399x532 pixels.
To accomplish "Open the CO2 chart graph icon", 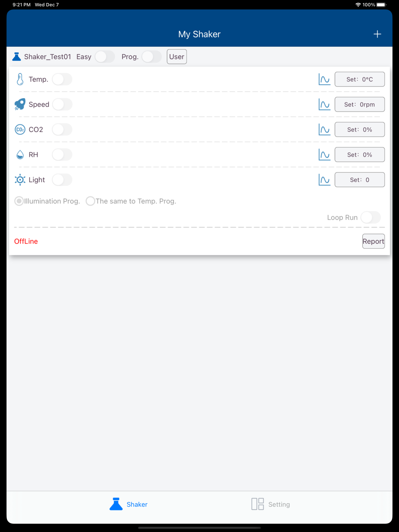I will [324, 130].
